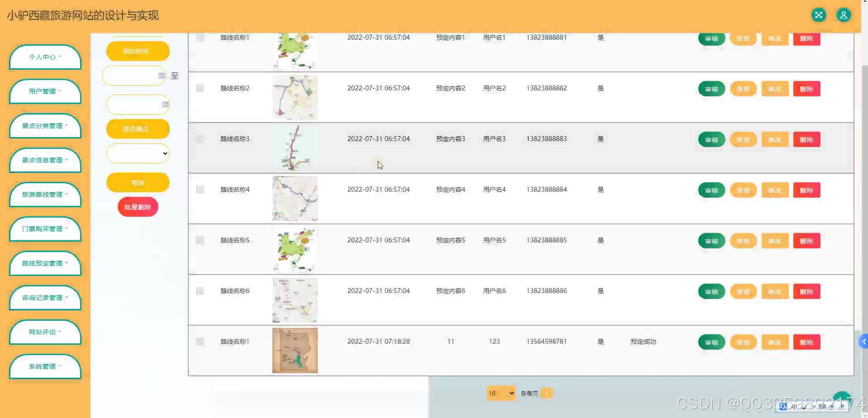Click 删除 for row 路线名称6
This screenshot has height=418, width=868.
[x=806, y=292]
